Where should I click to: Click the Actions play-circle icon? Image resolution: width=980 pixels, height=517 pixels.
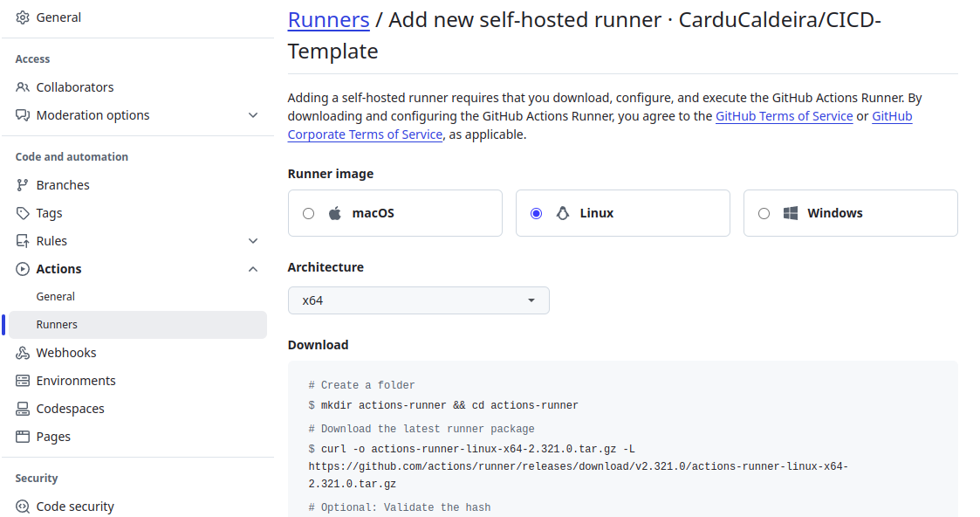tap(23, 269)
